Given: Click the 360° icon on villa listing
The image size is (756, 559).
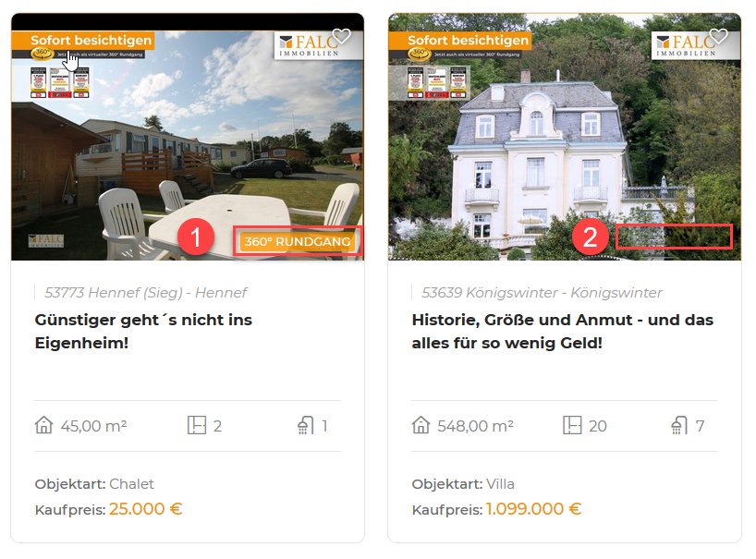Looking at the screenshot, I should tap(420, 53).
